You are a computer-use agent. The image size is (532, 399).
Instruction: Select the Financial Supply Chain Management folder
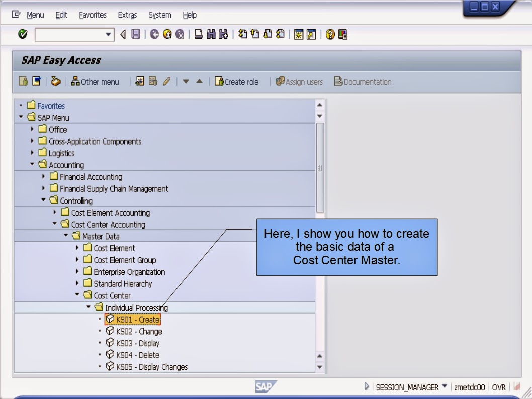point(109,188)
